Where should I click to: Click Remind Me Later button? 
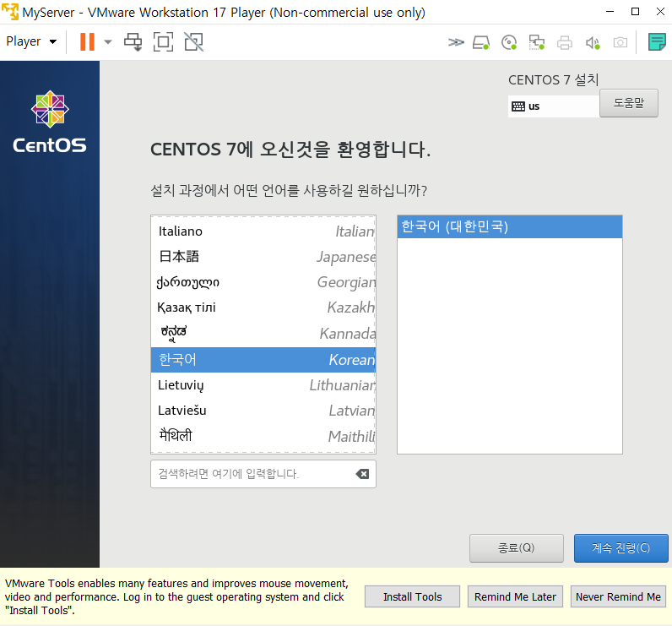[515, 596]
